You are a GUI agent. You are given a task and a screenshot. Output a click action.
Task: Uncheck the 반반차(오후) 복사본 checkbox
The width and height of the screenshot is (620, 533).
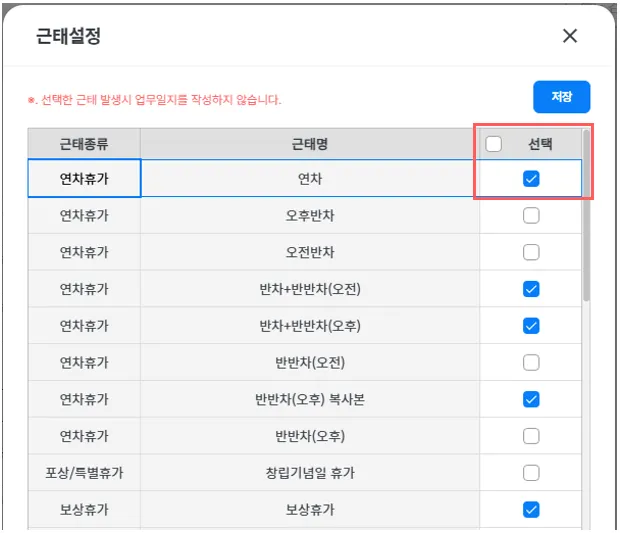click(x=531, y=399)
